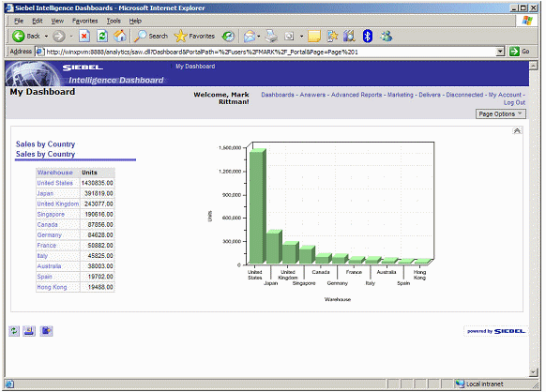Viewport: 546px width, 392px height.
Task: Click the browser Stop button icon
Action: pyautogui.click(x=84, y=36)
